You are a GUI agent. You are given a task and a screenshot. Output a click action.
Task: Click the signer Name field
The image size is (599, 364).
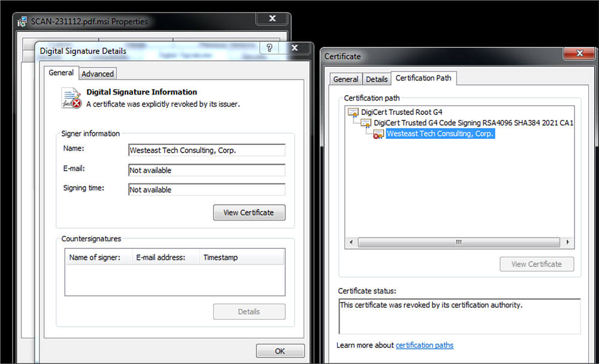coord(207,150)
